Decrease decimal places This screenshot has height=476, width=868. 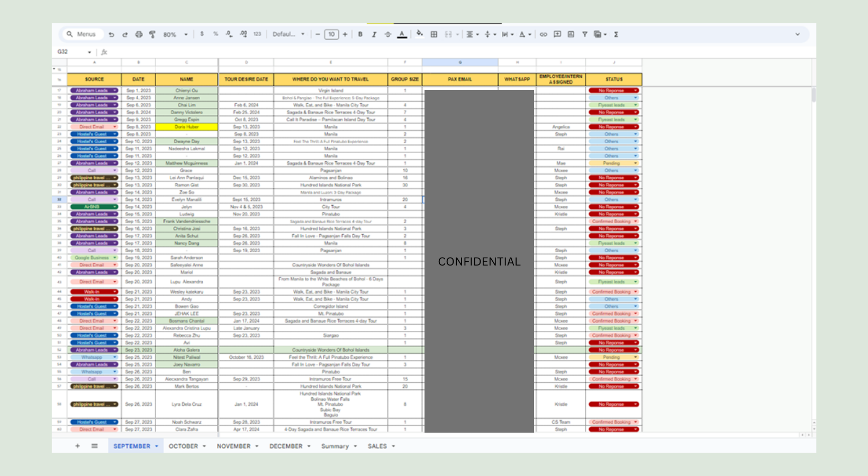point(229,34)
